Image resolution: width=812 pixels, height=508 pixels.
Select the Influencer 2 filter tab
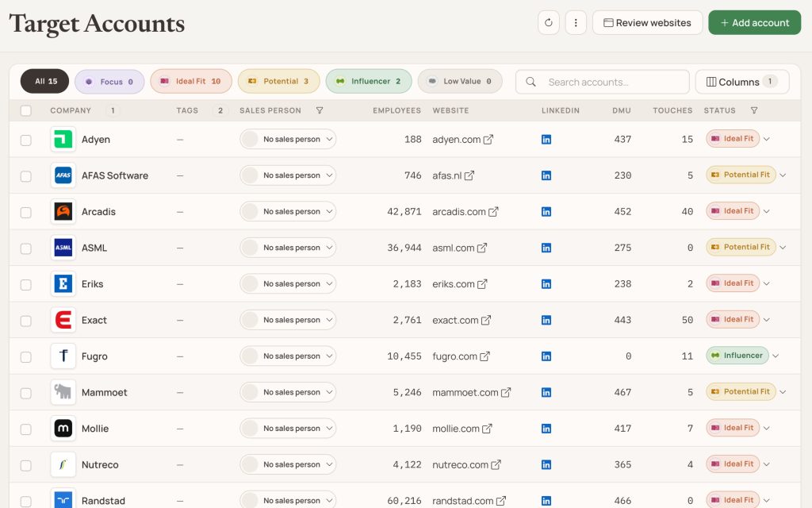coord(369,82)
